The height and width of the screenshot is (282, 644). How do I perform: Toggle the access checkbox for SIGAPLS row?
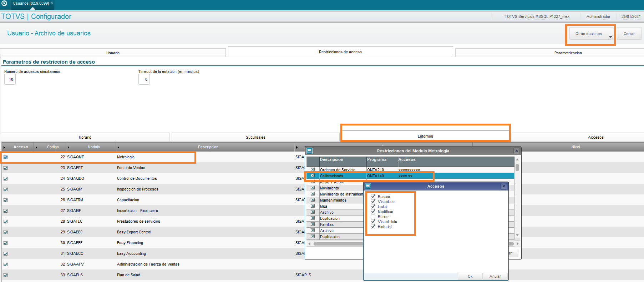5,275
